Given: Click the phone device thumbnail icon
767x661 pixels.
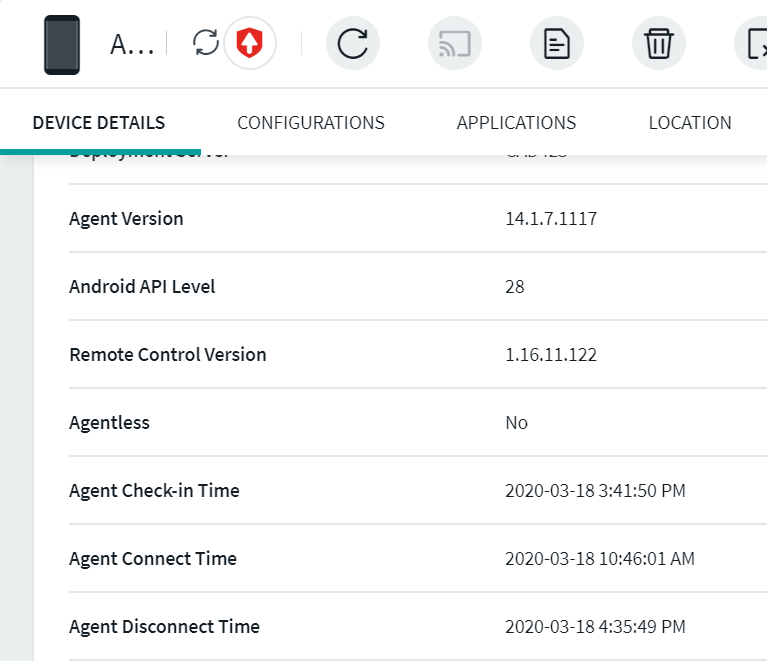Looking at the screenshot, I should click(x=62, y=45).
